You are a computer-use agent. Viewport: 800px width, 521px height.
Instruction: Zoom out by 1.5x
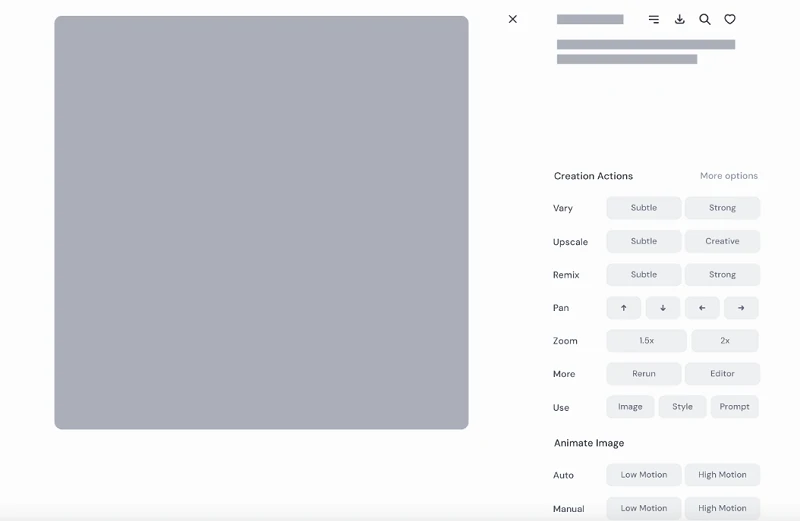coord(646,340)
